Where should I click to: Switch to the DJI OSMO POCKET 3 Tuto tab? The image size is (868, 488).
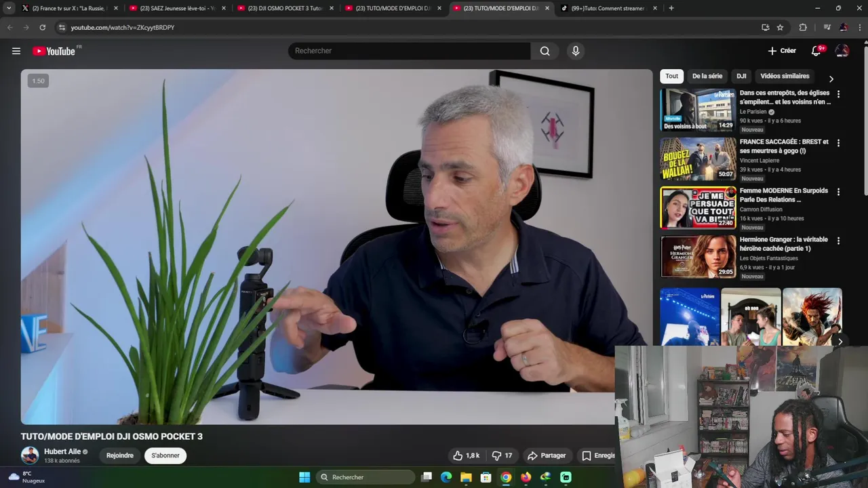(284, 8)
